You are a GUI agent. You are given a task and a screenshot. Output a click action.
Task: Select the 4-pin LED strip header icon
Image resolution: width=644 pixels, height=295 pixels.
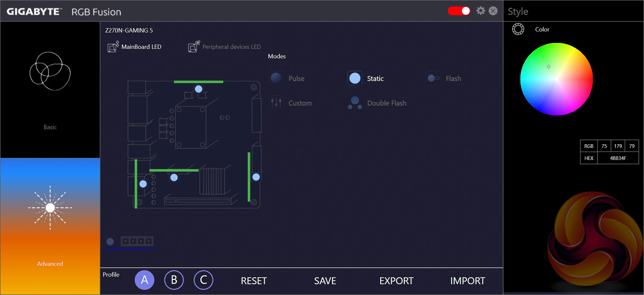137,241
